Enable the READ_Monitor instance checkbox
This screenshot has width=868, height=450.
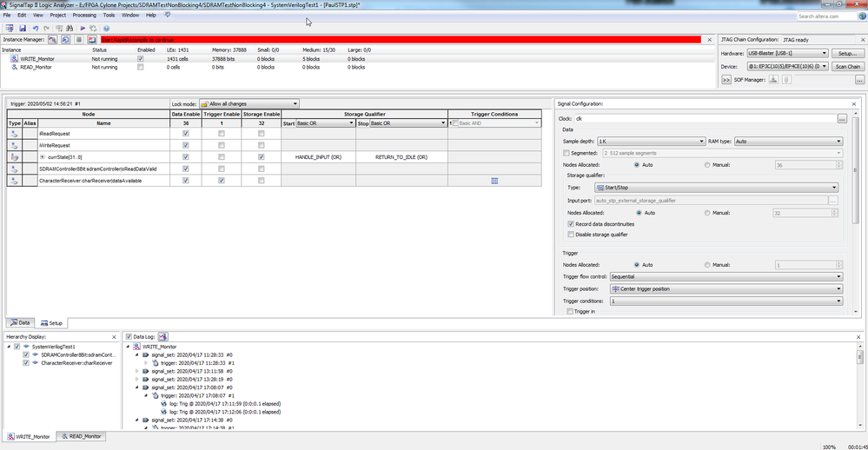pyautogui.click(x=141, y=67)
